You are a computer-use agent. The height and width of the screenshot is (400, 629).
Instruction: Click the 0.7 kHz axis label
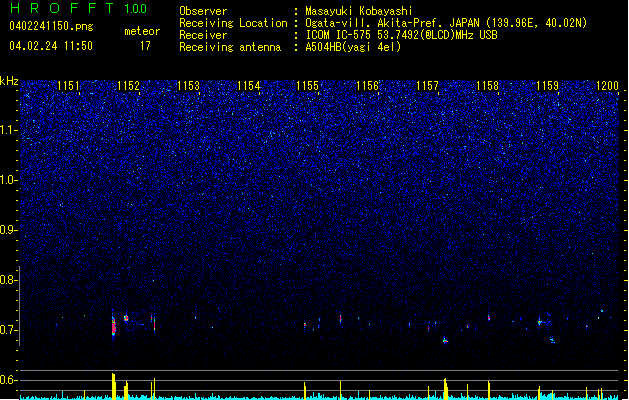point(9,330)
